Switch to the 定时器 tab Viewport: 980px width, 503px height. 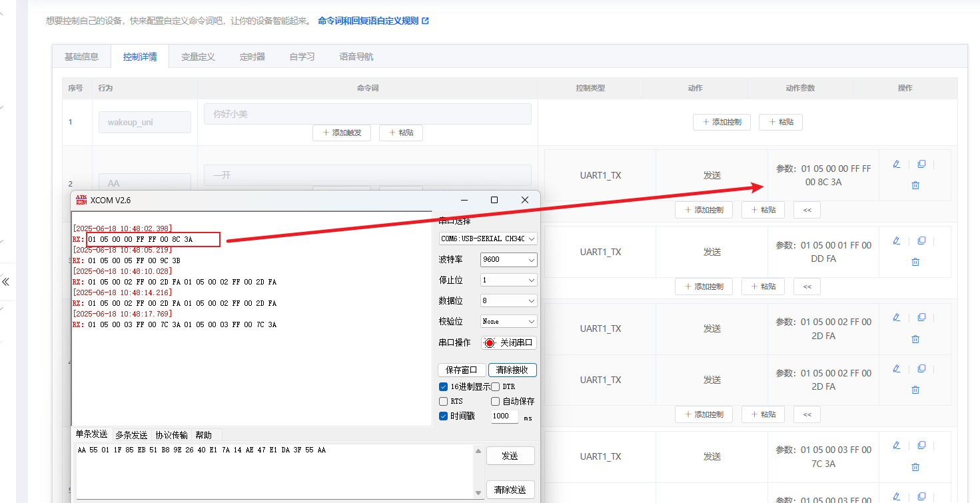click(252, 56)
